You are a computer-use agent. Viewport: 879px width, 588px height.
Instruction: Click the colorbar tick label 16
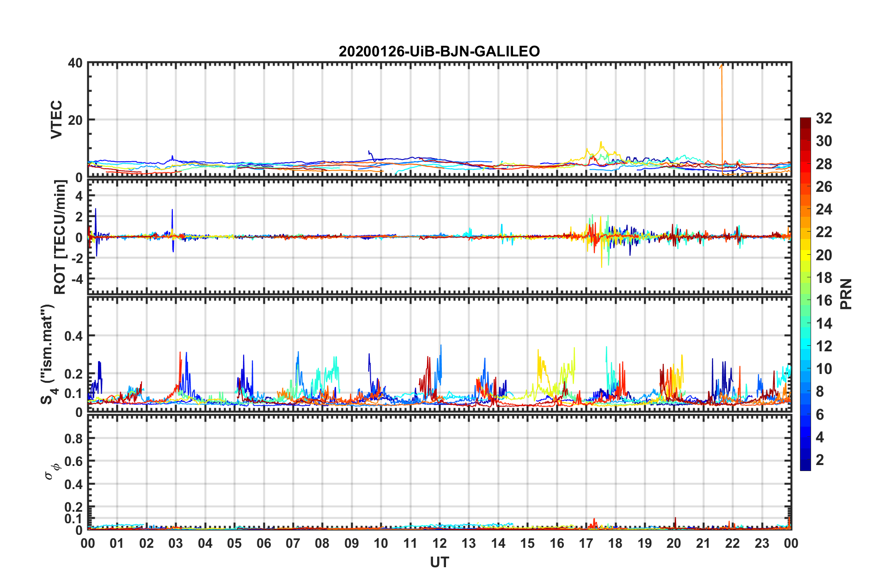(x=824, y=300)
